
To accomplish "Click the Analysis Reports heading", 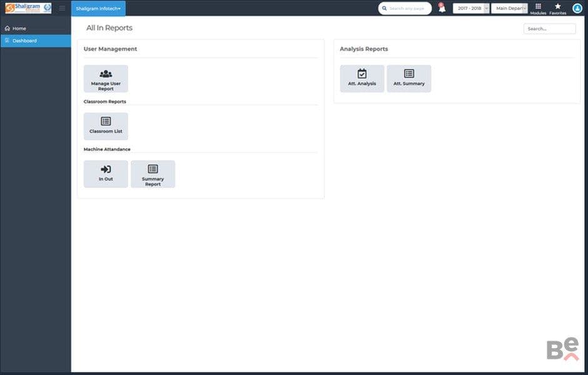I will click(364, 49).
